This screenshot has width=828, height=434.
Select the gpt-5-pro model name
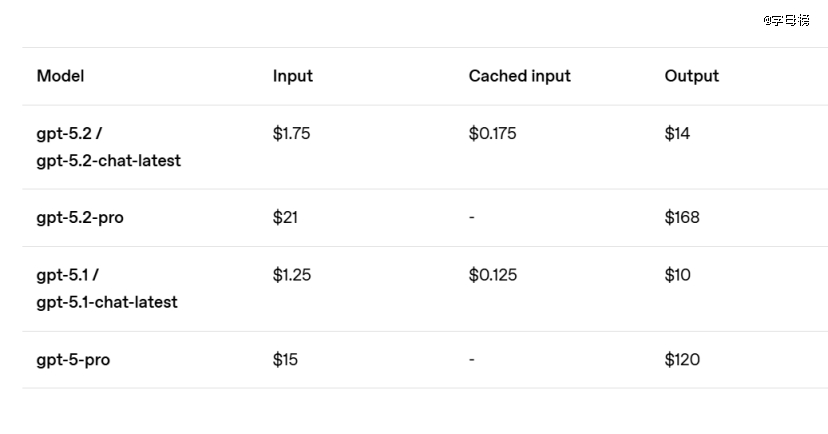coord(73,360)
